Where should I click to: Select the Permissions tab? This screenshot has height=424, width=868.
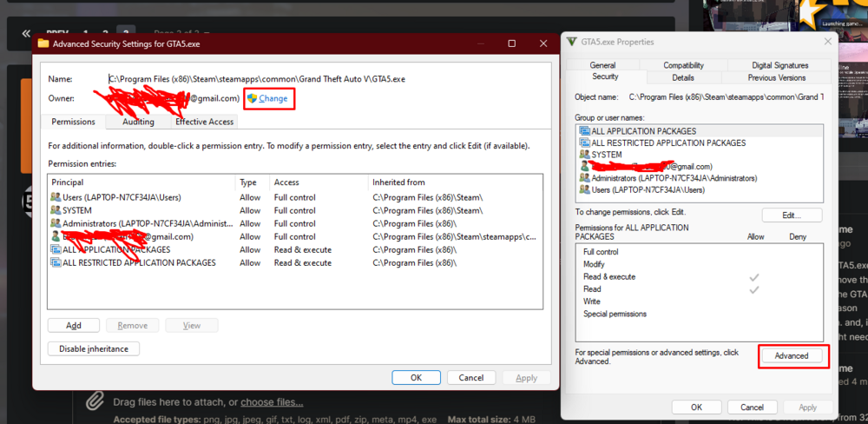[x=74, y=122]
